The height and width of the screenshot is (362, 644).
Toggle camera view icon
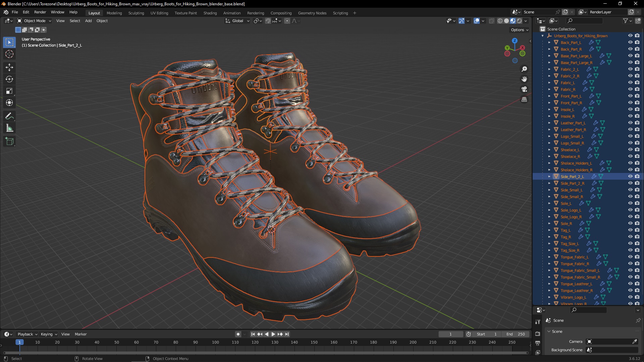[x=524, y=89]
